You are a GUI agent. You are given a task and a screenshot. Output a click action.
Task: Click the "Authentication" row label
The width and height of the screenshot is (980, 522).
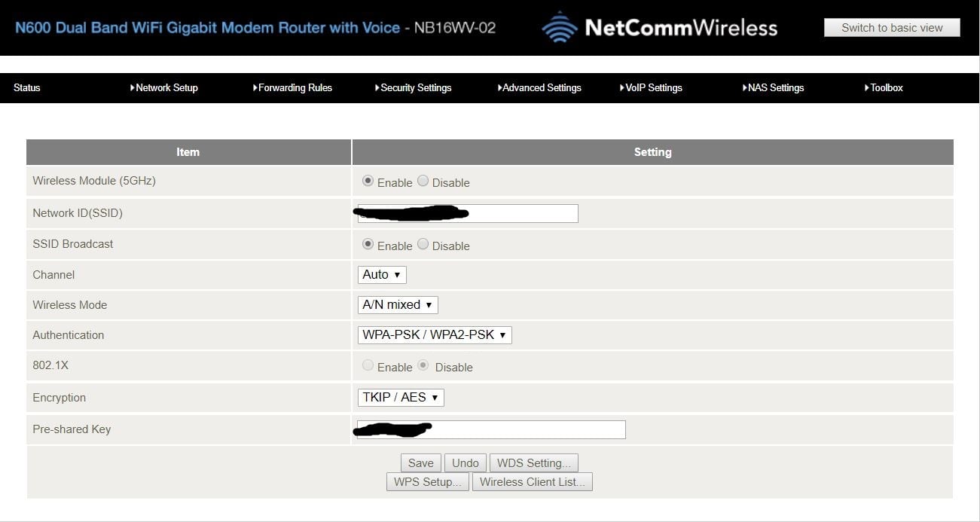(69, 335)
